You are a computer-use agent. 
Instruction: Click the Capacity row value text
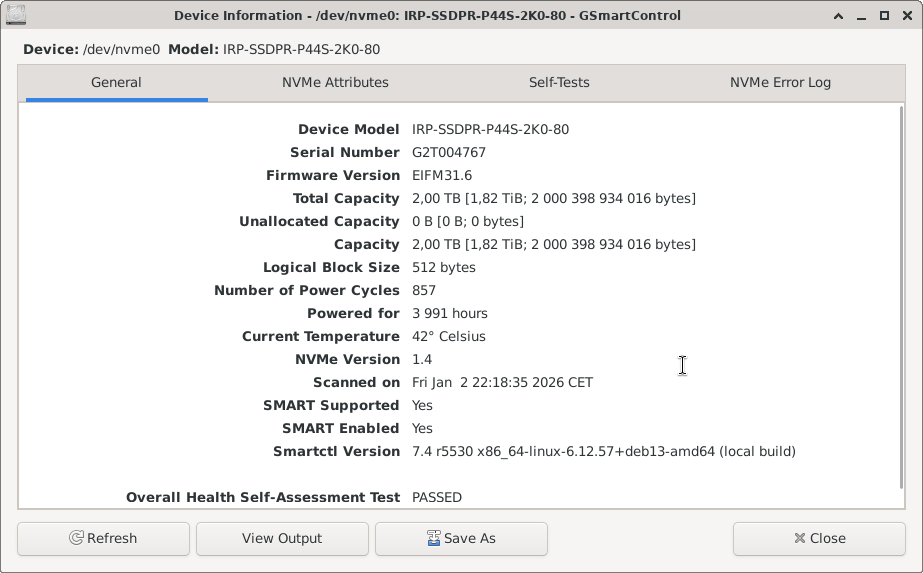(554, 244)
